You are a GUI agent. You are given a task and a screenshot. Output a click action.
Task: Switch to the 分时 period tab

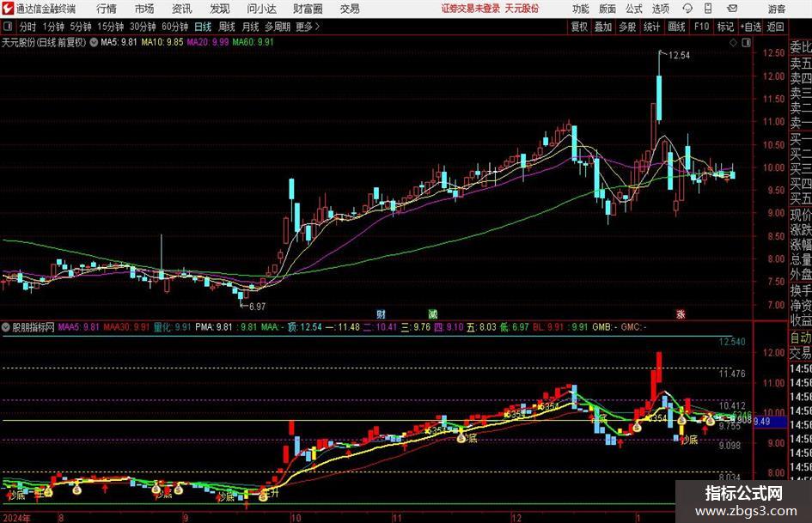tap(27, 27)
